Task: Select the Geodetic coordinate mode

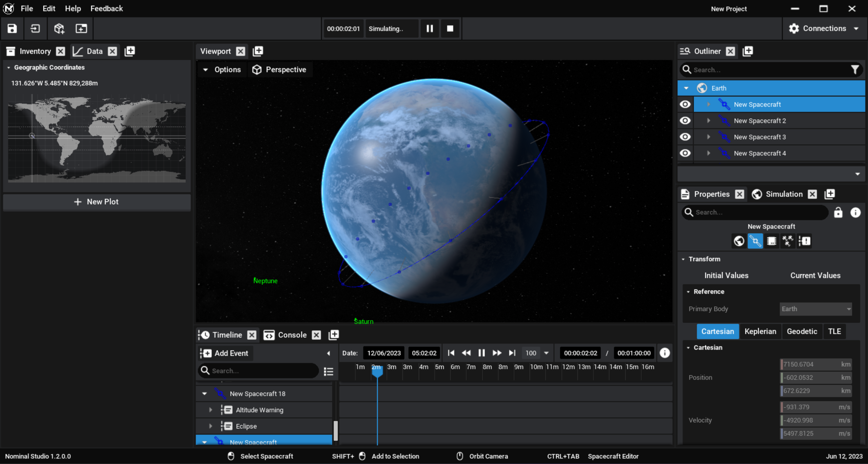Action: [x=802, y=331]
